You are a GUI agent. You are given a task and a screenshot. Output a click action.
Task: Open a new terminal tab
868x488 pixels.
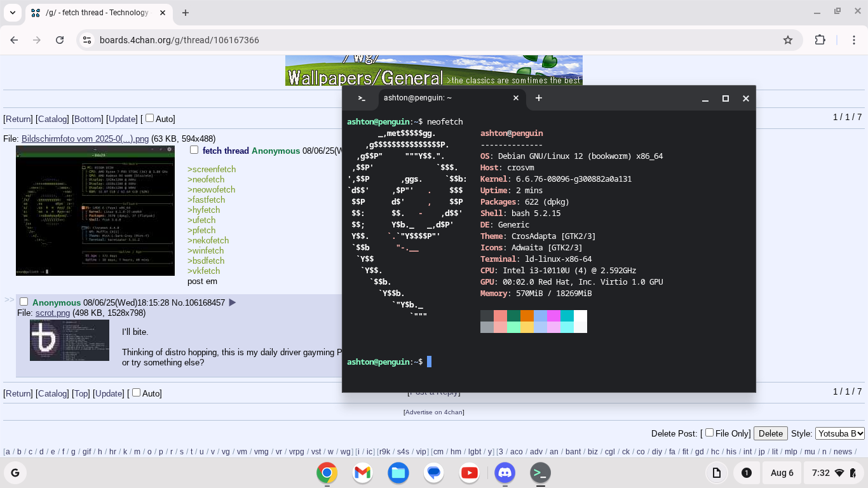539,98
